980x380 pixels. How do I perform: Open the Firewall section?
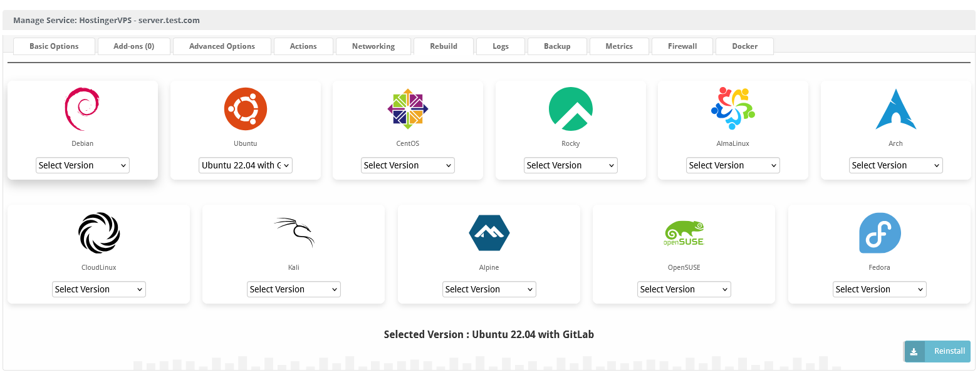[682, 46]
